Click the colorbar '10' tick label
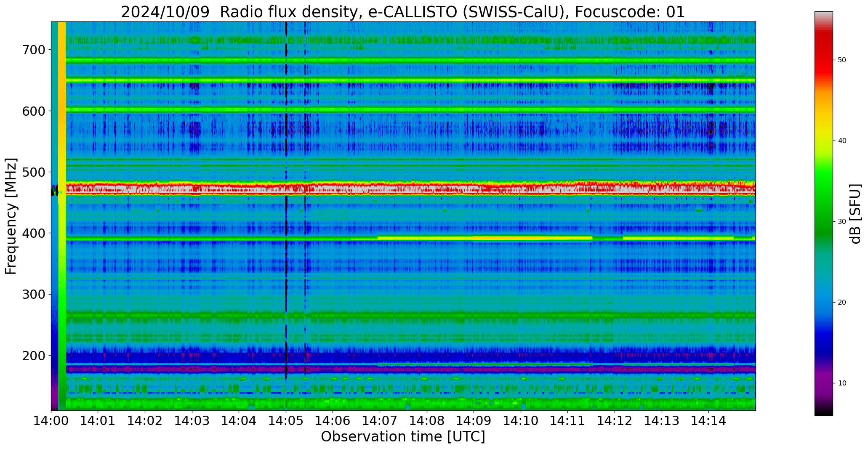The height and width of the screenshot is (449, 868). tap(842, 383)
